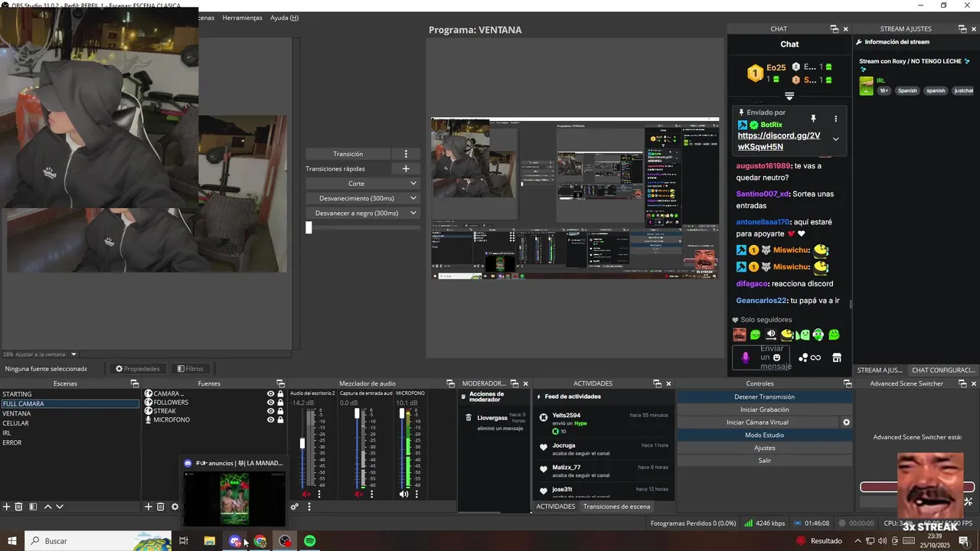Unmute Captura de entrada audio channel
The image size is (980, 551).
click(358, 494)
